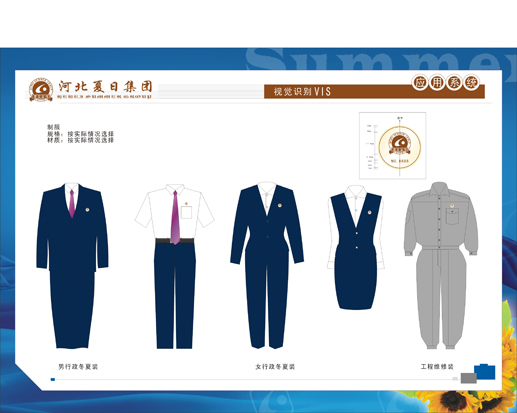
Task: Click the small blue square at line's left end
Action: (x=53, y=379)
